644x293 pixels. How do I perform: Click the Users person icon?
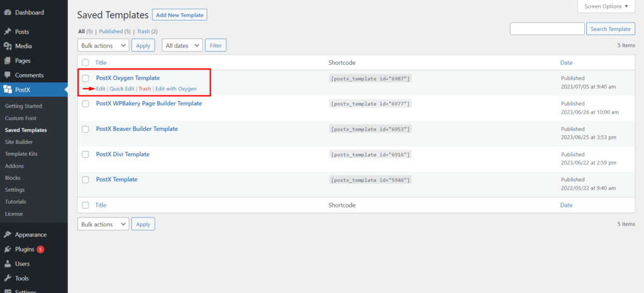tap(8, 264)
